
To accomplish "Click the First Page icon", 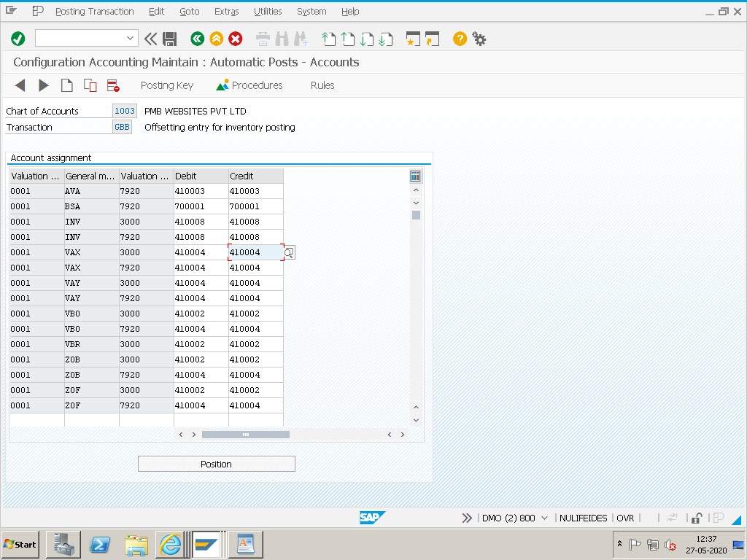I will (329, 39).
